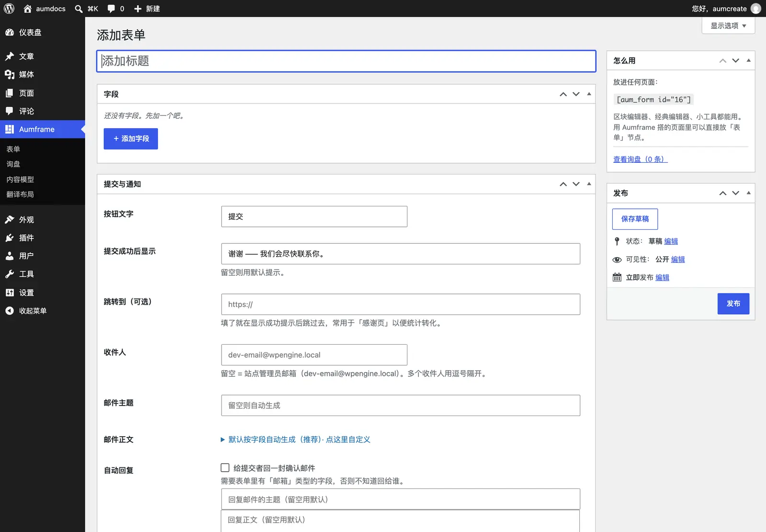Image resolution: width=766 pixels, height=532 pixels.
Task: Open the user avatar for aumcreate
Action: coord(756,9)
